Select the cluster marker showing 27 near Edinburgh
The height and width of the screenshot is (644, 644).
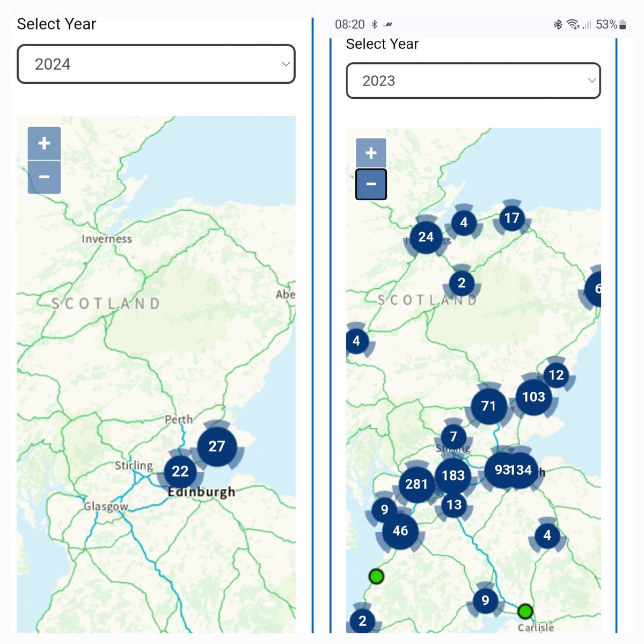pyautogui.click(x=217, y=446)
